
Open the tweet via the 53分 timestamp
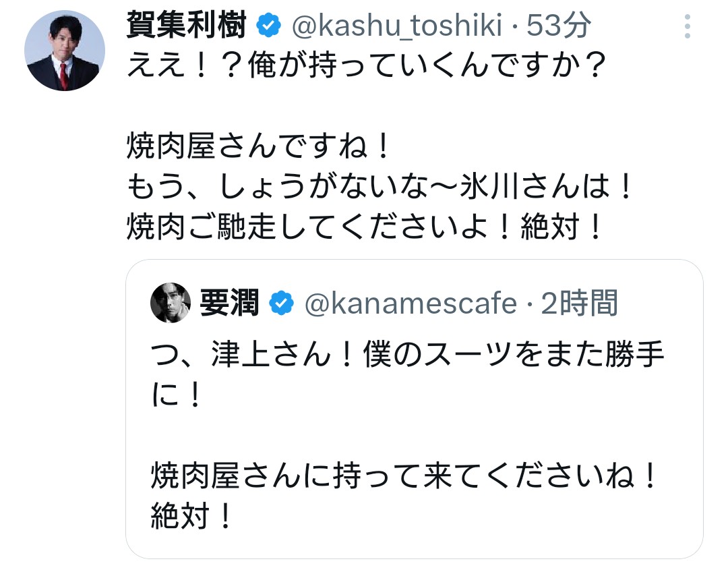pyautogui.click(x=559, y=26)
